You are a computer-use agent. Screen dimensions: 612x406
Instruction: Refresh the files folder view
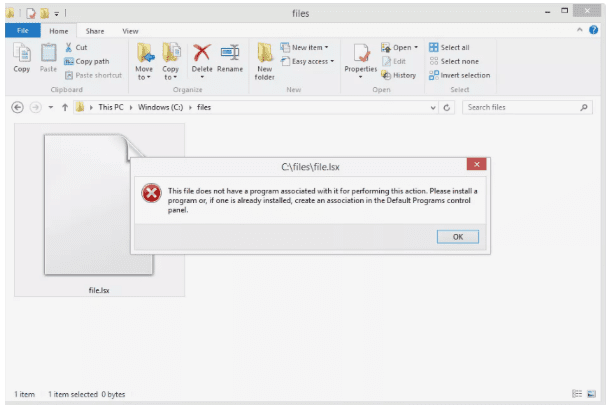tap(447, 107)
